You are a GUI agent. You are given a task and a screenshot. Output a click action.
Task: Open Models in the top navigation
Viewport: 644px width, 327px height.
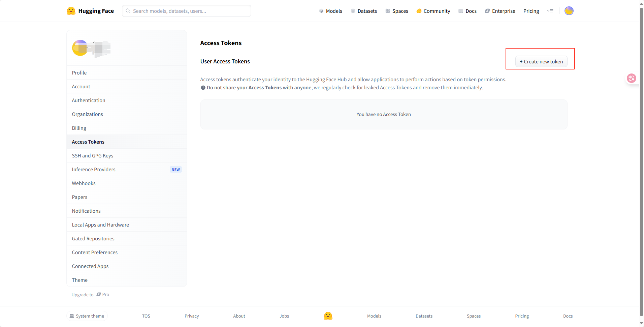[x=330, y=11]
